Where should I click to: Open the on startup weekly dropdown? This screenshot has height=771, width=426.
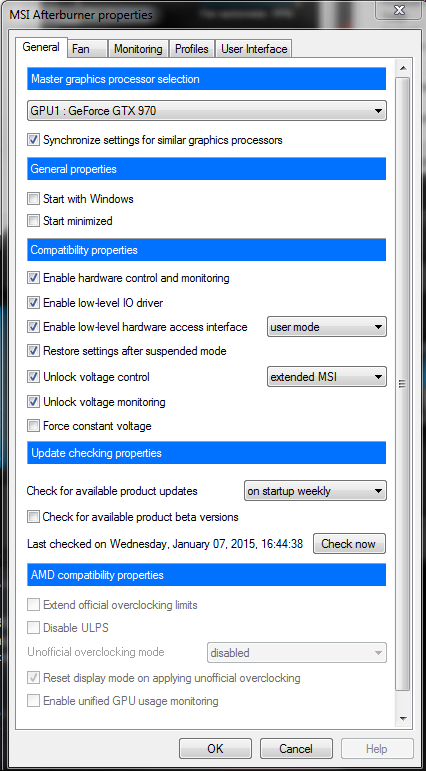[x=315, y=491]
